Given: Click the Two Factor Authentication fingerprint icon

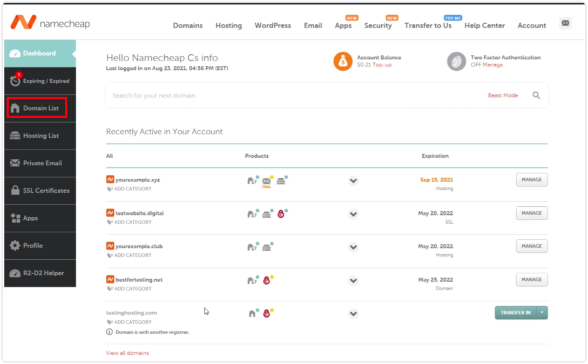Looking at the screenshot, I should click(x=456, y=61).
